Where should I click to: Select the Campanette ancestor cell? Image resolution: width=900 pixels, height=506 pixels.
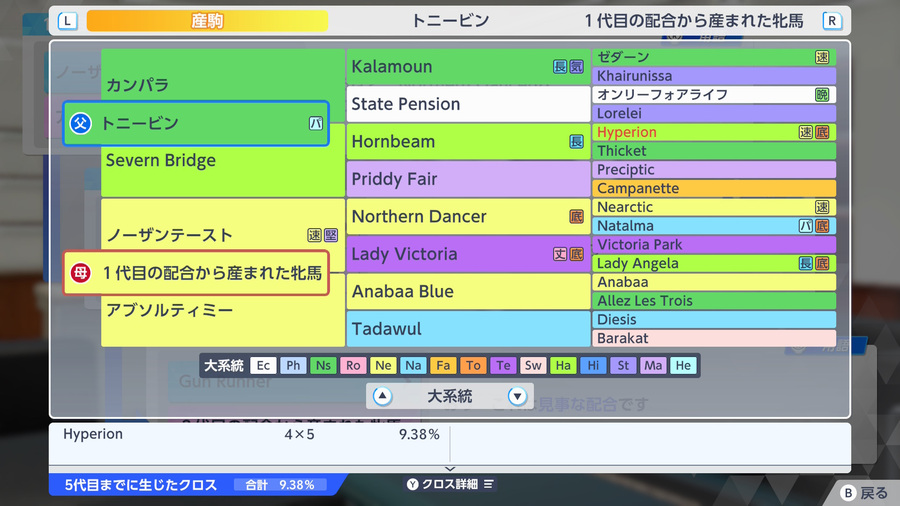(714, 188)
